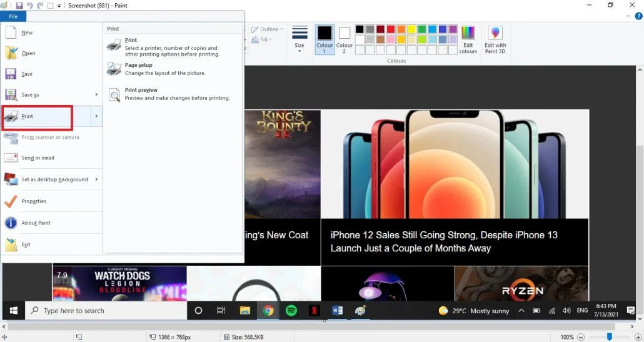Choose Page setup in the submenu
Image resolution: width=644 pixels, height=342 pixels.
point(173,69)
